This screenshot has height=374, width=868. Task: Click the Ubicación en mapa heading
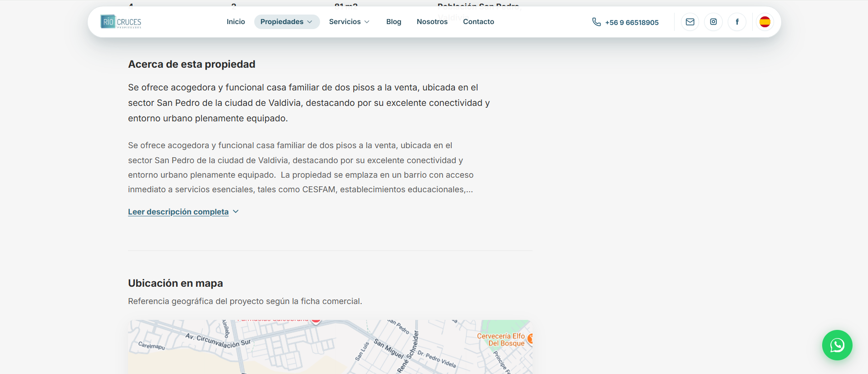175,283
